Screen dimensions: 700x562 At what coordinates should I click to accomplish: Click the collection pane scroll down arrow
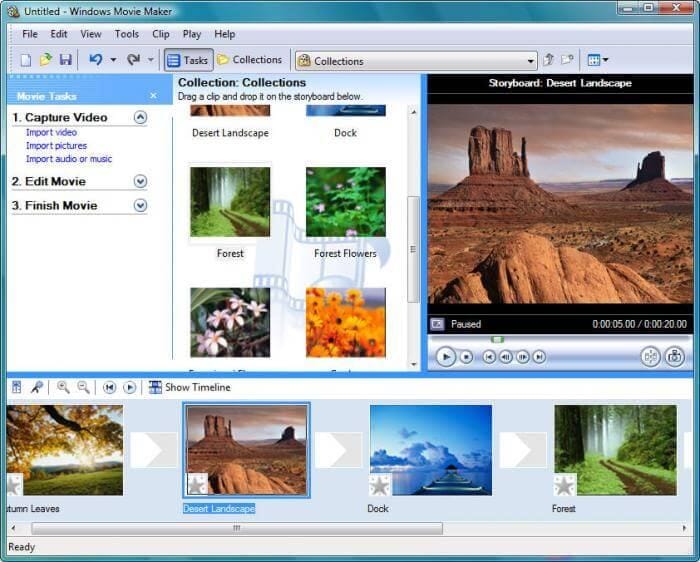[x=413, y=364]
